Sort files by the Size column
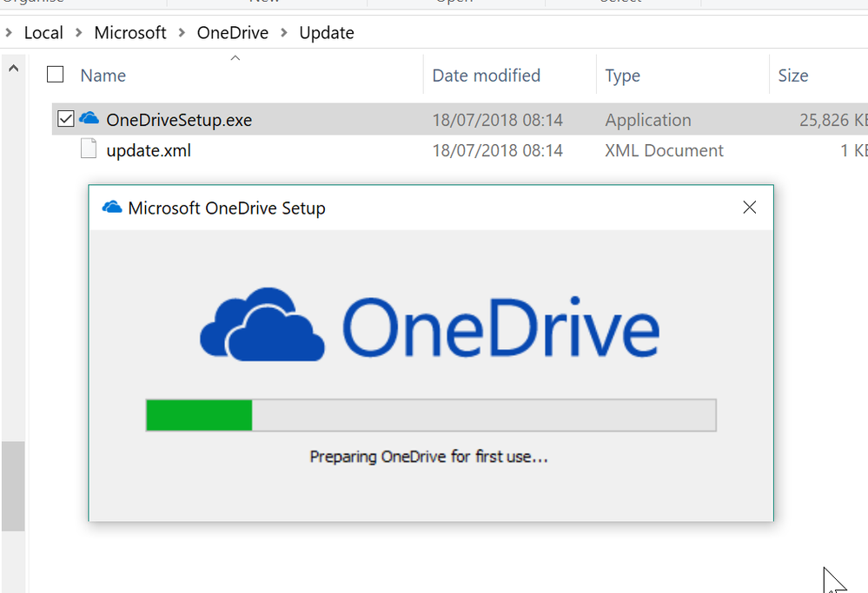This screenshot has width=868, height=593. point(792,76)
